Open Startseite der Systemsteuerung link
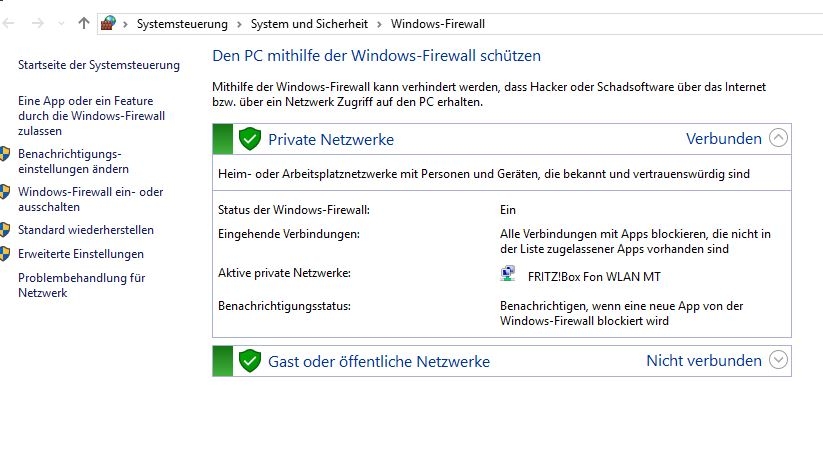Screen dimensions: 823x472 pos(99,65)
